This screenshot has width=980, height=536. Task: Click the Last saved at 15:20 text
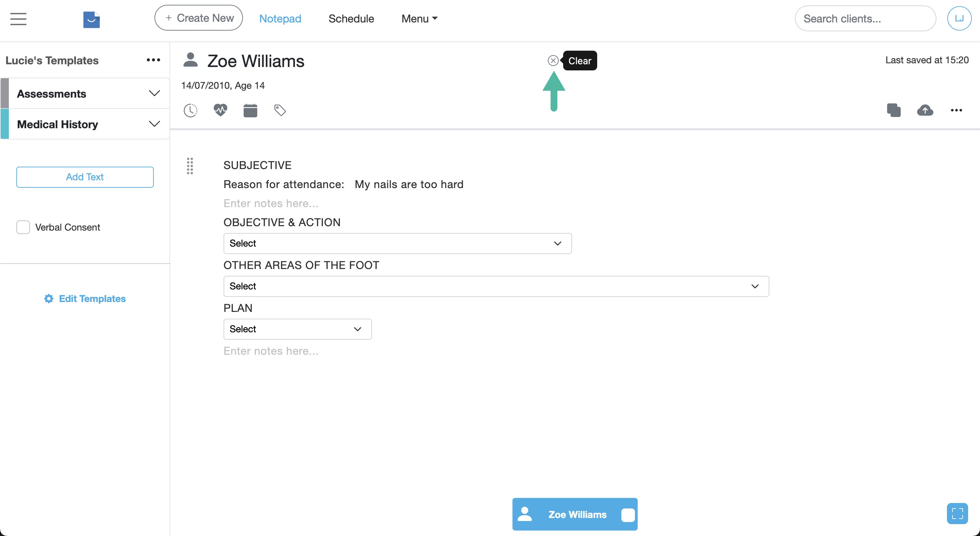pos(927,60)
